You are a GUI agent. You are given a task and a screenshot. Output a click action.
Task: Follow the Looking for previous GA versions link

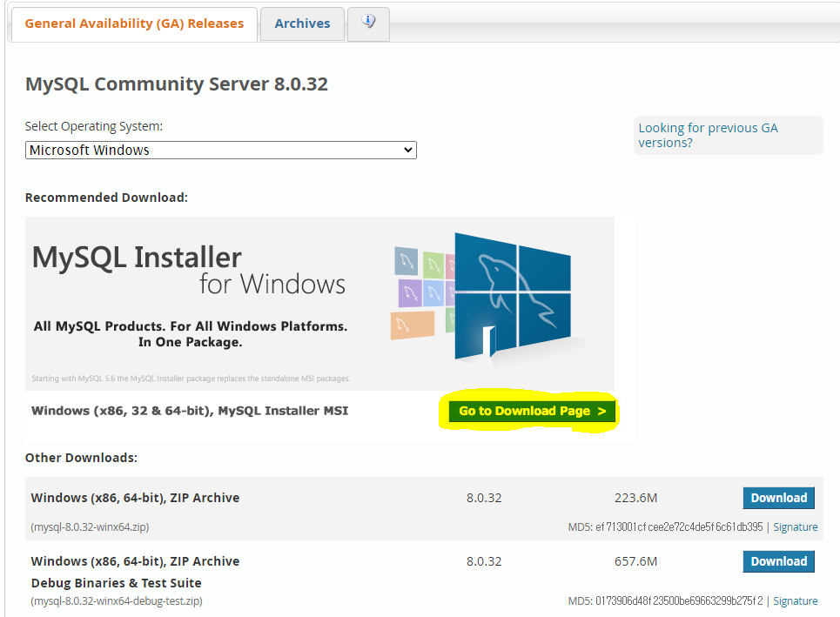click(708, 135)
